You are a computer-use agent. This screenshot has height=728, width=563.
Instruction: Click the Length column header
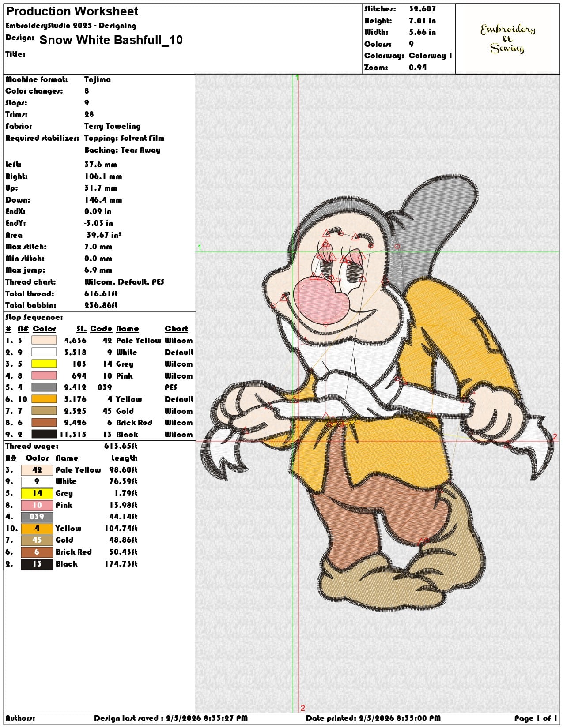(x=124, y=458)
